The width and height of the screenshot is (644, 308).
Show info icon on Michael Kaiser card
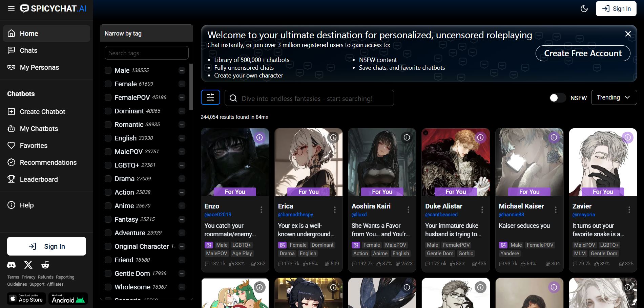554,137
